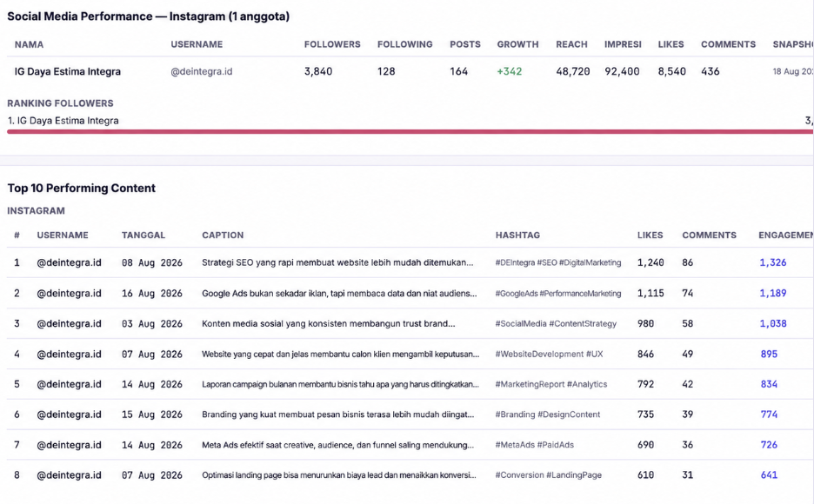Click the #GoogleAds #PerformanceMarketing hashtags

pos(558,294)
